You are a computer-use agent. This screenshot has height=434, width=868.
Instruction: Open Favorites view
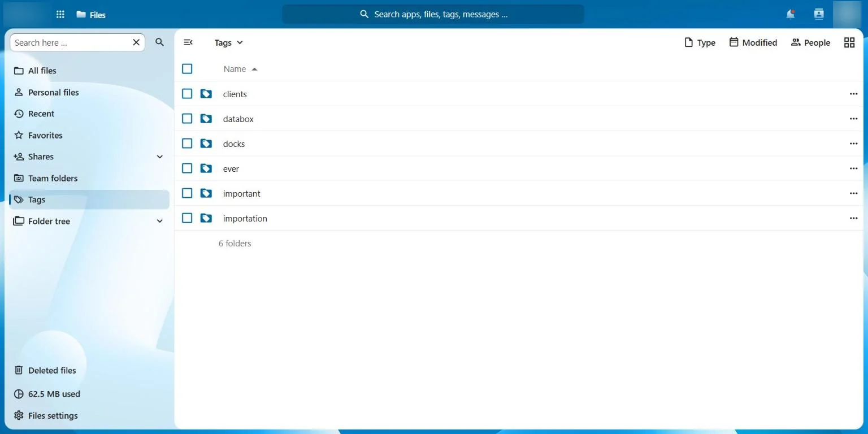pyautogui.click(x=89, y=135)
